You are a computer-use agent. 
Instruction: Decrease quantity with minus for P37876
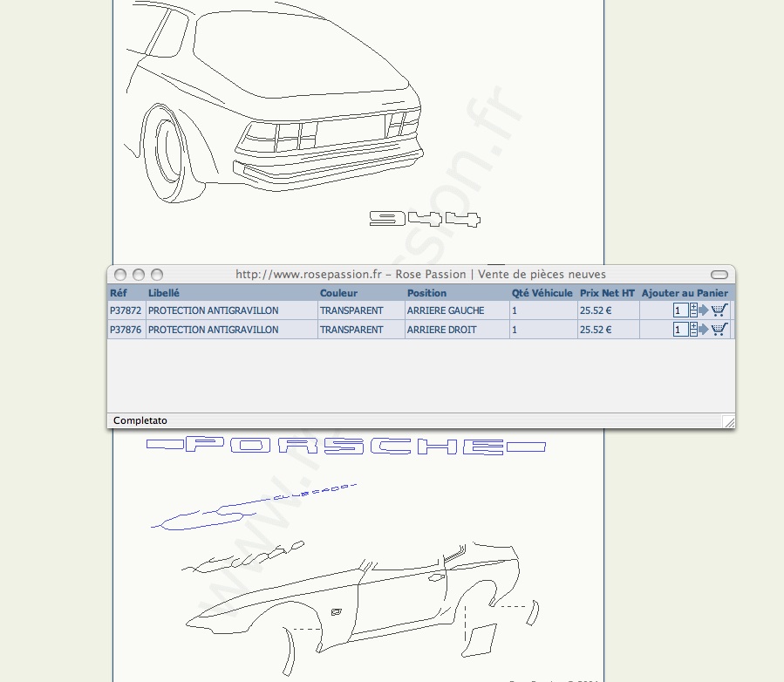[694, 333]
